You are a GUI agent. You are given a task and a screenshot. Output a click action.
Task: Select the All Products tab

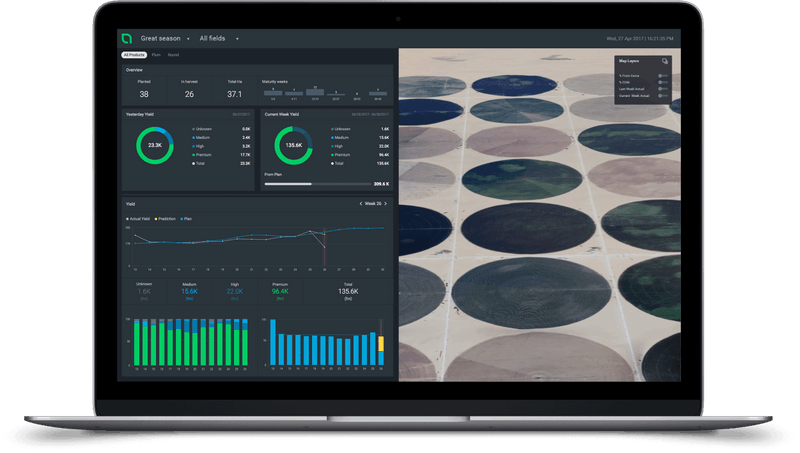(133, 55)
